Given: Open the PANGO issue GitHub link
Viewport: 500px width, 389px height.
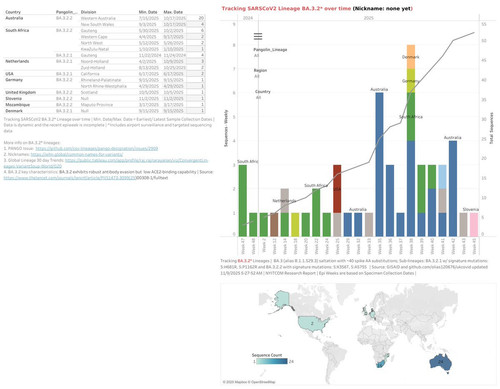Looking at the screenshot, I should [x=97, y=149].
